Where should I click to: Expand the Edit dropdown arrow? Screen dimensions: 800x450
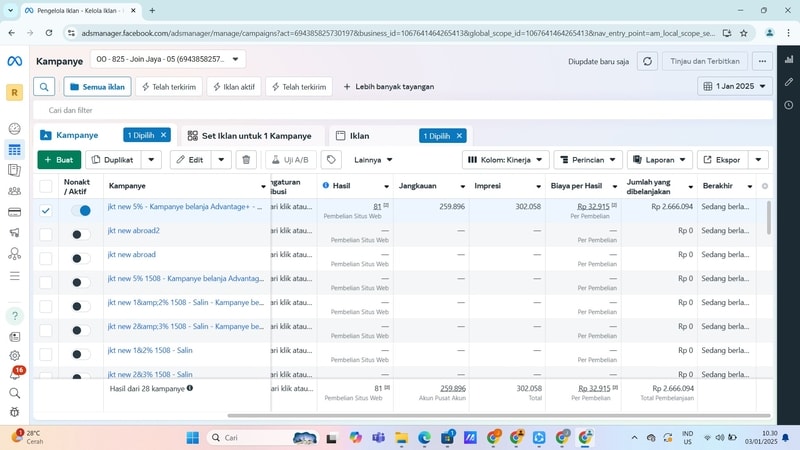221,160
